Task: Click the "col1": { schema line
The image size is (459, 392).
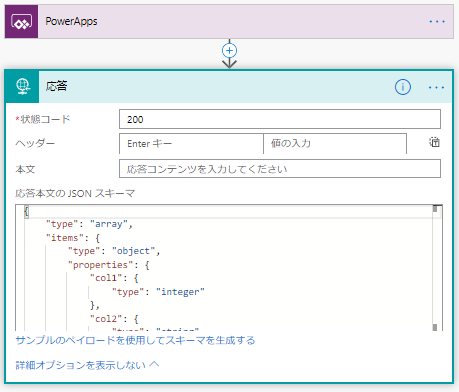Action: tap(114, 278)
